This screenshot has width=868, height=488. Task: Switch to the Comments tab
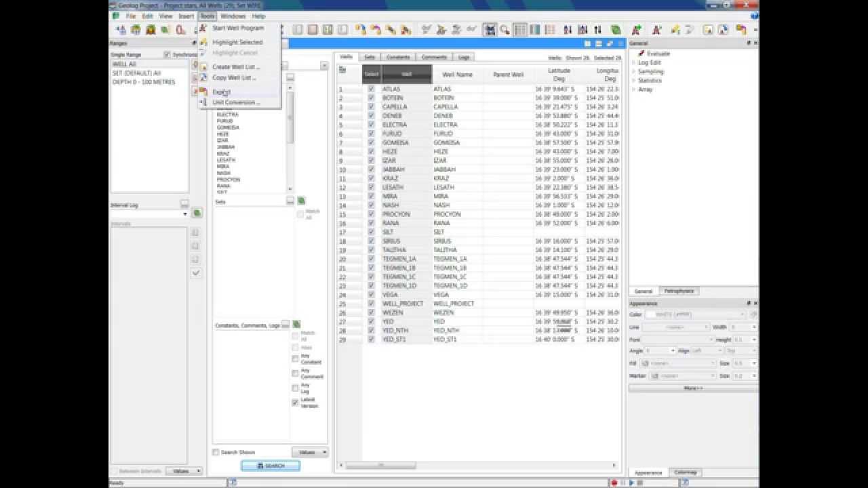[434, 58]
